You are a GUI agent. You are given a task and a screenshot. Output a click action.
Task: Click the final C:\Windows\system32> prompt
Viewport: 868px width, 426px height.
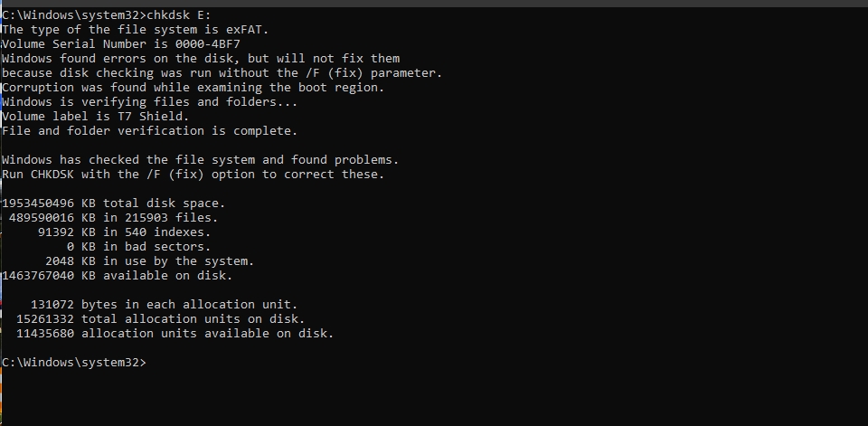tap(73, 363)
